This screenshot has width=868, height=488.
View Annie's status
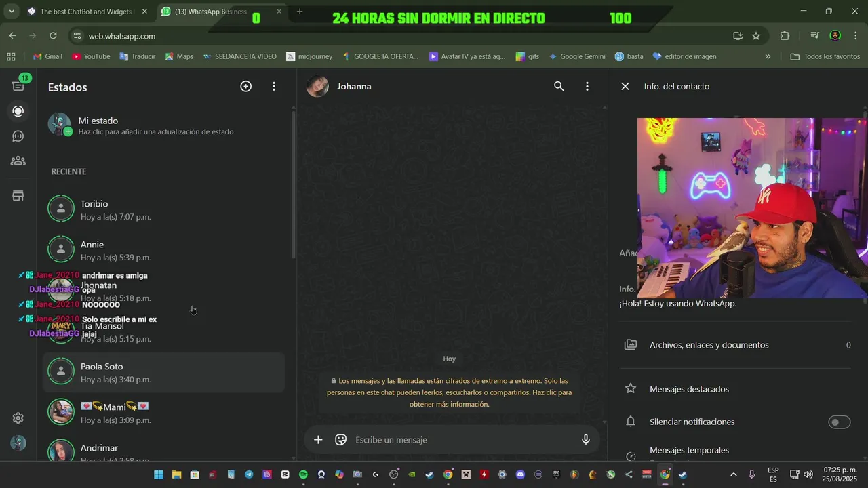coord(164,250)
